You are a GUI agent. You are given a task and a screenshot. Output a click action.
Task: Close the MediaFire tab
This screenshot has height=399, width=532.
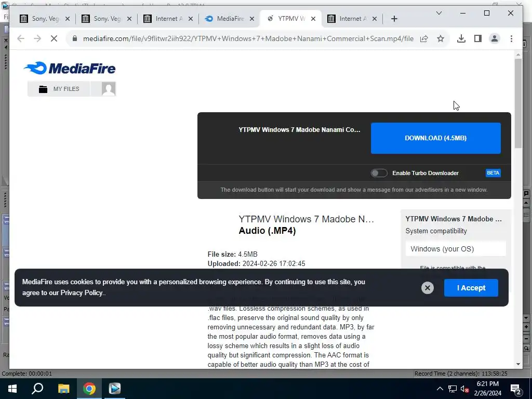(252, 19)
